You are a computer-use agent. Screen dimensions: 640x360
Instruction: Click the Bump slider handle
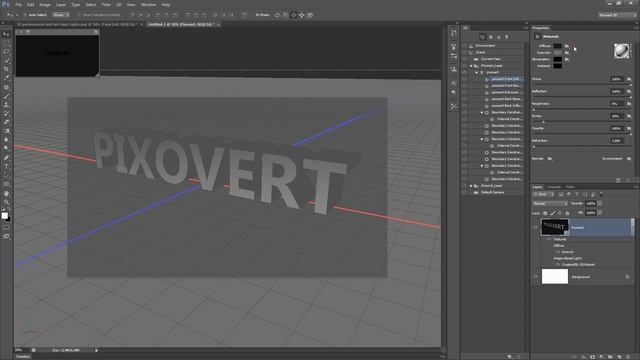point(543,122)
